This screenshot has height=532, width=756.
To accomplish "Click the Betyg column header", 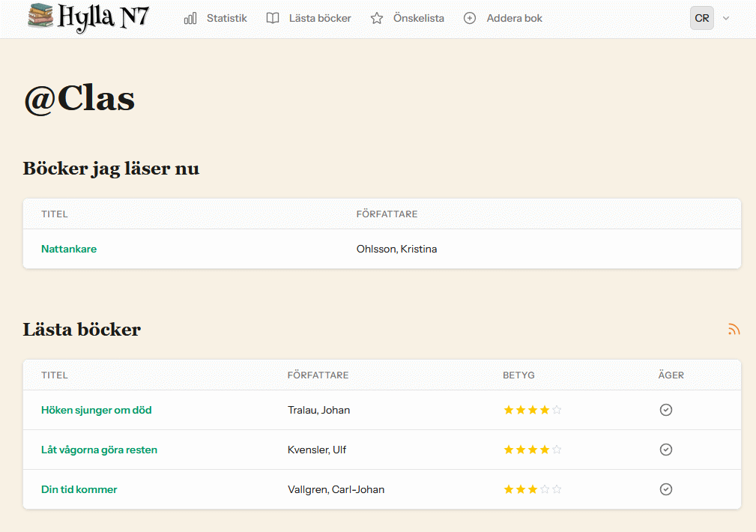I will [x=518, y=375].
